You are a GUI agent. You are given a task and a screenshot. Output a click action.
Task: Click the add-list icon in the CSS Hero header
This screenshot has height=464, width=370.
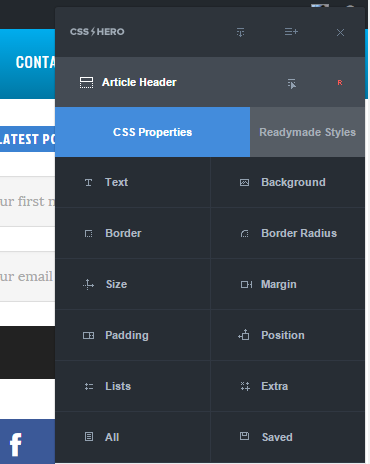[291, 32]
